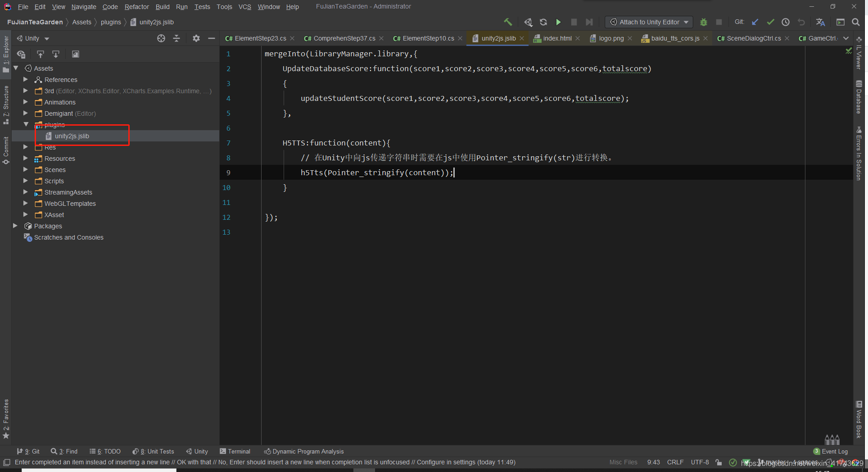Image resolution: width=868 pixels, height=472 pixels.
Task: Close the ElementStep23.cs tab
Action: pyautogui.click(x=292, y=39)
